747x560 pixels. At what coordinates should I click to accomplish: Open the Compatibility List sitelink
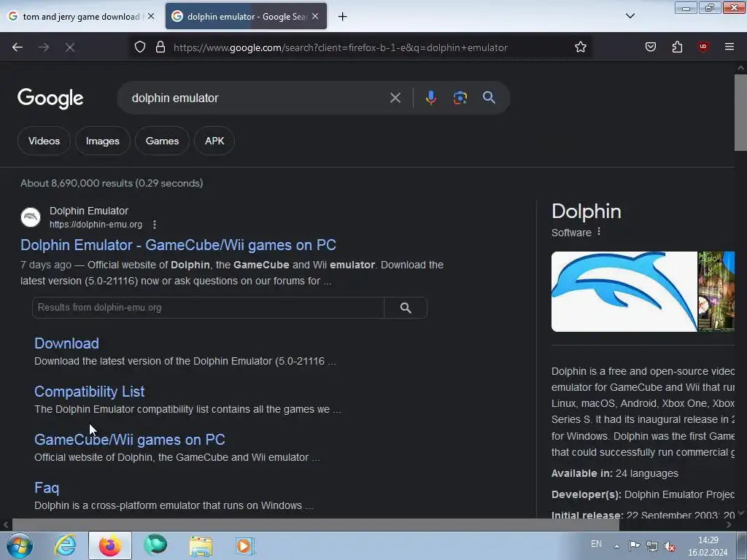click(x=90, y=392)
